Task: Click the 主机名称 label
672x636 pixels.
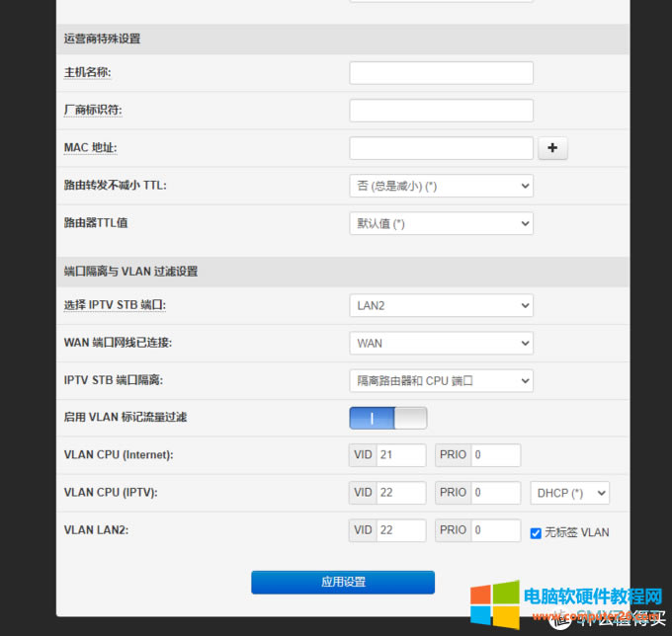Action: [87, 72]
